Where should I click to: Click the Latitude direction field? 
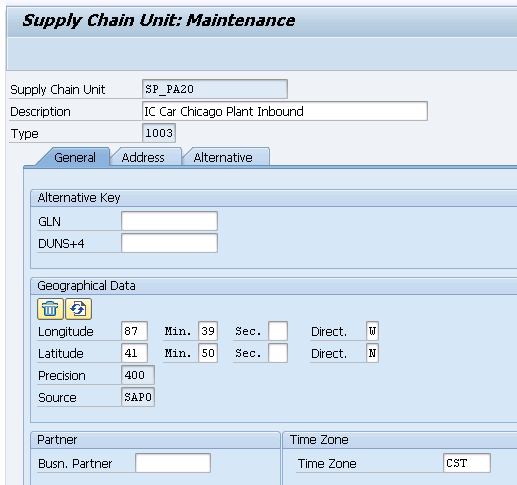tap(372, 353)
